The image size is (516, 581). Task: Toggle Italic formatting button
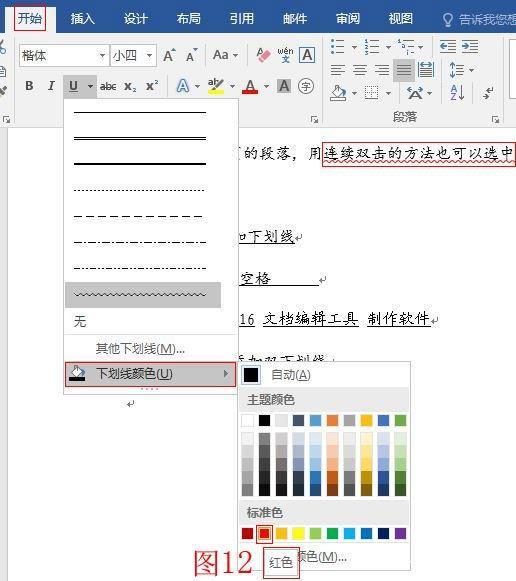coord(51,86)
